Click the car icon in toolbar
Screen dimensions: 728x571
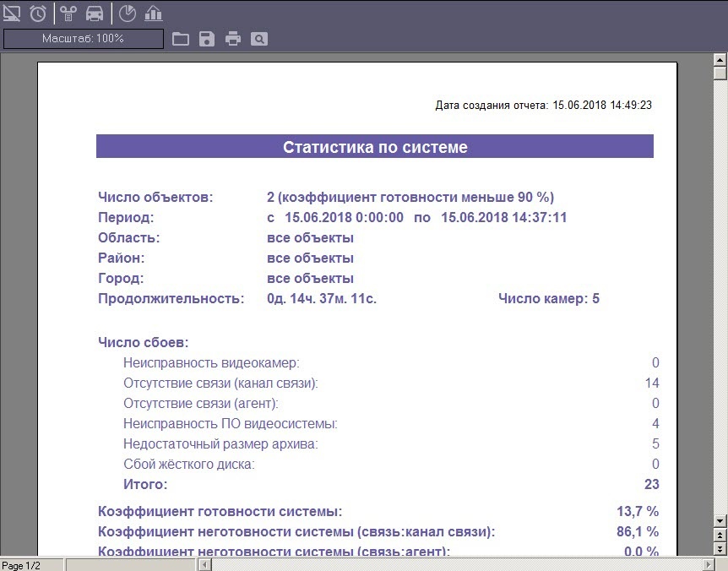95,13
